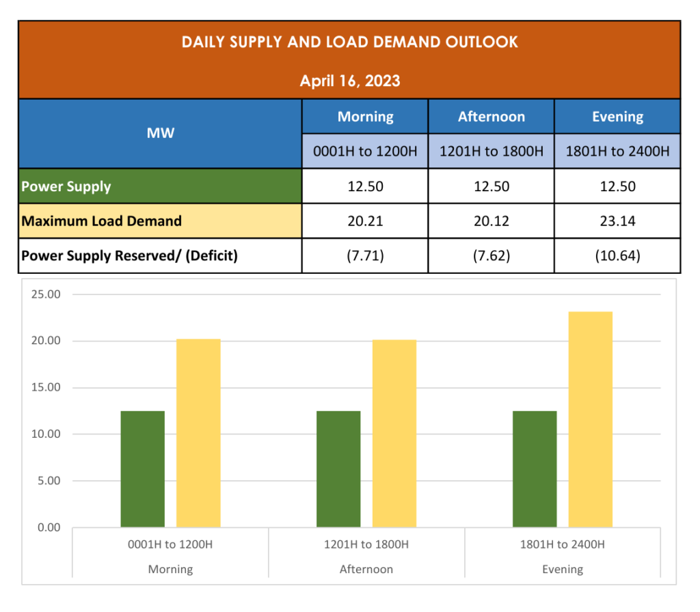Select the Evening column header in table
This screenshot has width=700, height=612.
617,117
